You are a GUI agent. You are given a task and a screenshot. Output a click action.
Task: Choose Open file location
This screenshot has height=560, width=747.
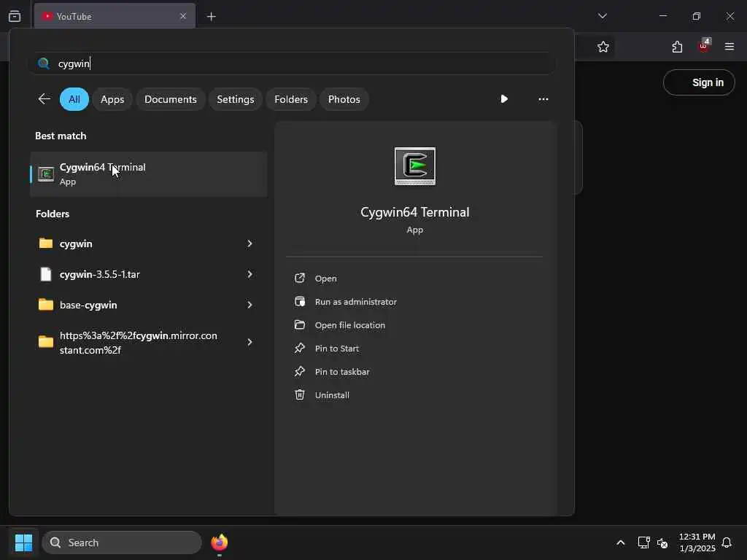pos(350,325)
